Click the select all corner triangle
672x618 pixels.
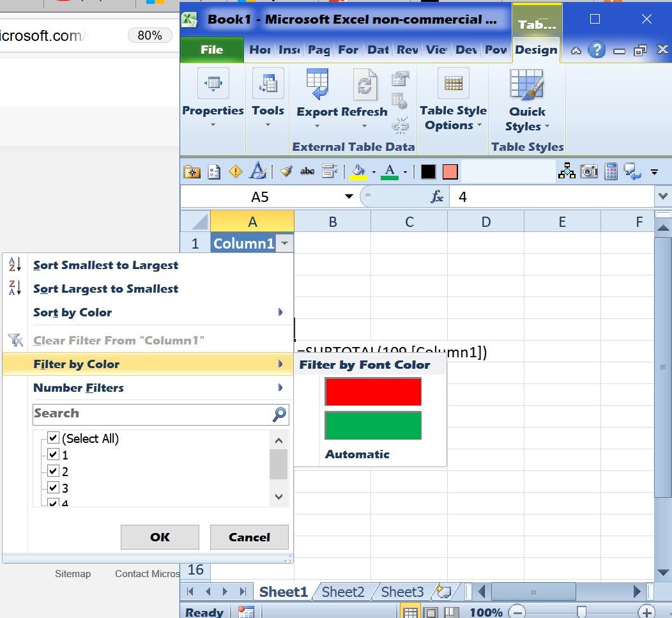coord(196,221)
